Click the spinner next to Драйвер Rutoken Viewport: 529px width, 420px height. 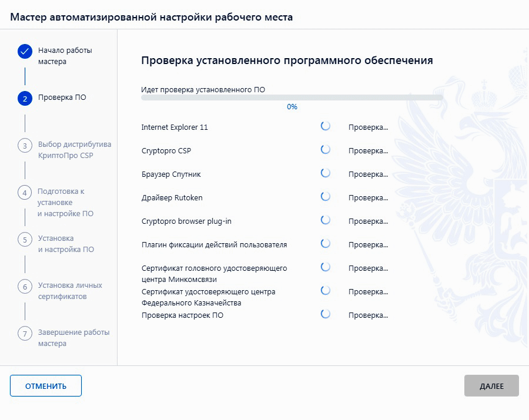pyautogui.click(x=326, y=197)
